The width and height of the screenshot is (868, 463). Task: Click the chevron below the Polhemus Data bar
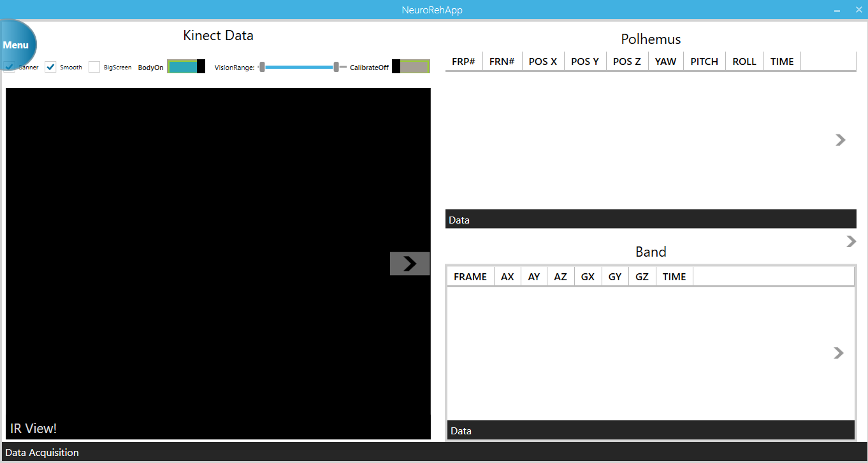click(x=851, y=241)
